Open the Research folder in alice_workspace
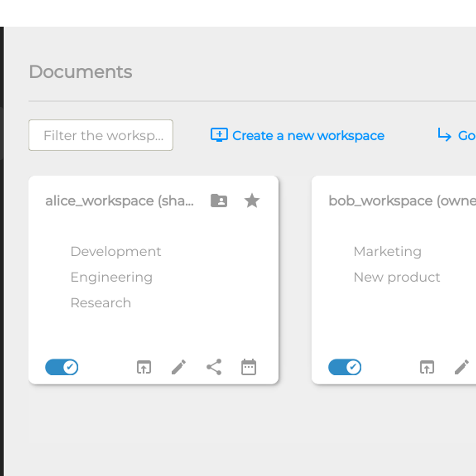Image resolution: width=476 pixels, height=476 pixels. tap(101, 303)
